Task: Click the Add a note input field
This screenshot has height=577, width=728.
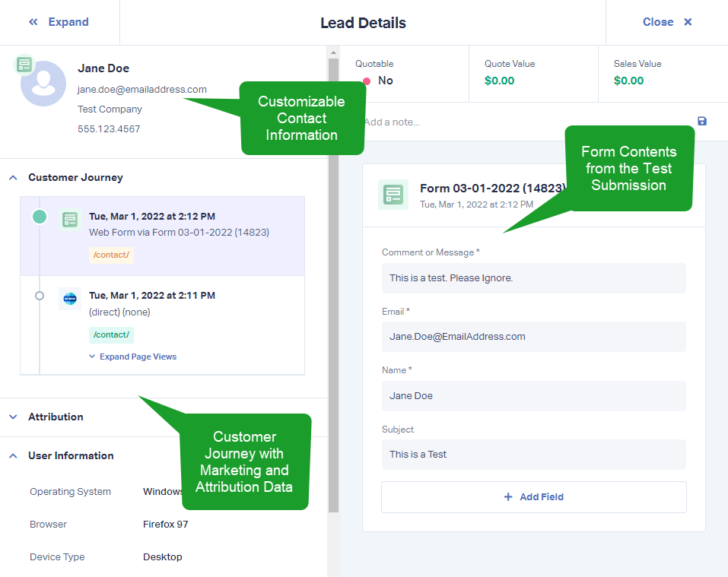Action: [529, 122]
